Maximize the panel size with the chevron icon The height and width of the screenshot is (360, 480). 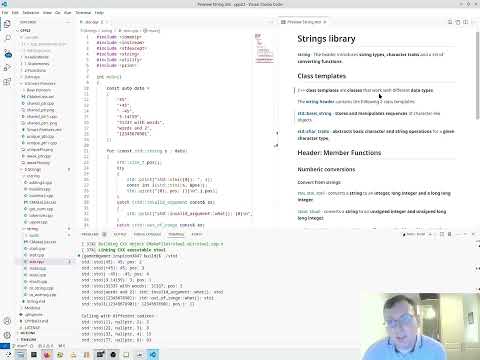click(466, 234)
